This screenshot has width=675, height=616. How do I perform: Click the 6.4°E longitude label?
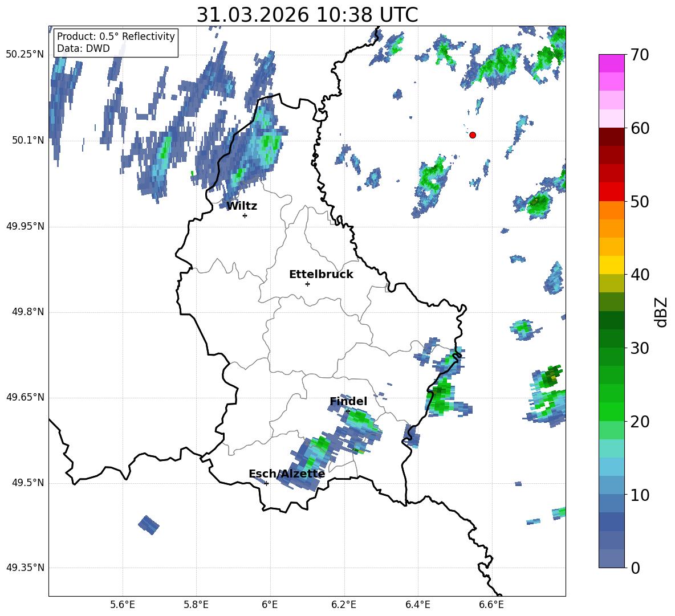pos(417,605)
